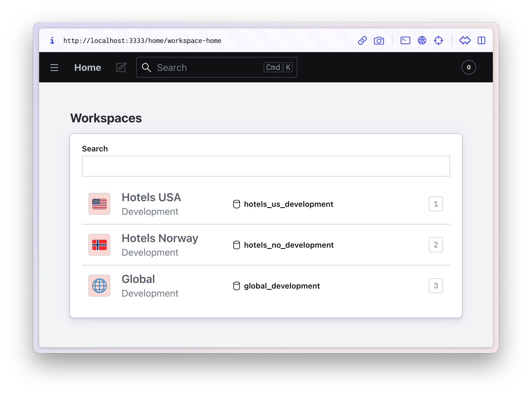Select the crosshair target icon

pos(439,41)
